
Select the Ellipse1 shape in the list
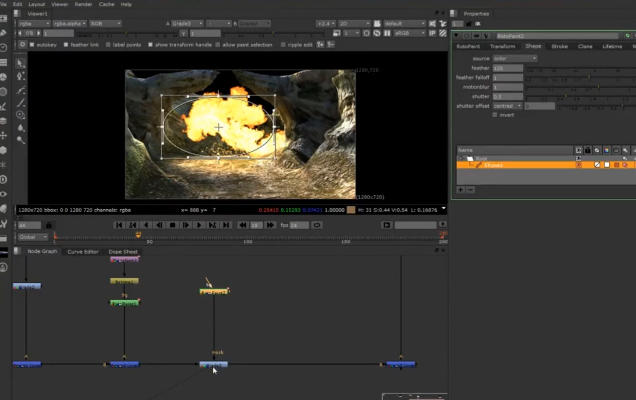(494, 165)
